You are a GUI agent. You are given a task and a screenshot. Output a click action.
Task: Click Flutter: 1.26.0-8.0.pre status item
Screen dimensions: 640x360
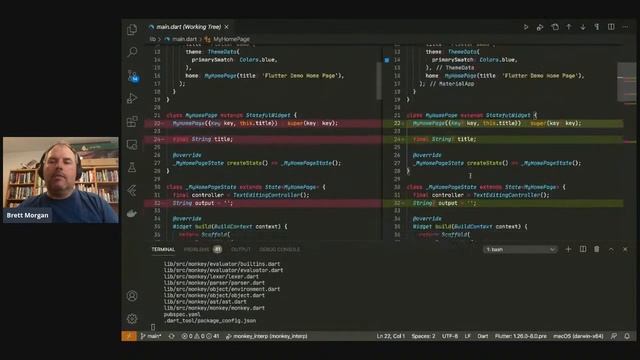point(521,336)
